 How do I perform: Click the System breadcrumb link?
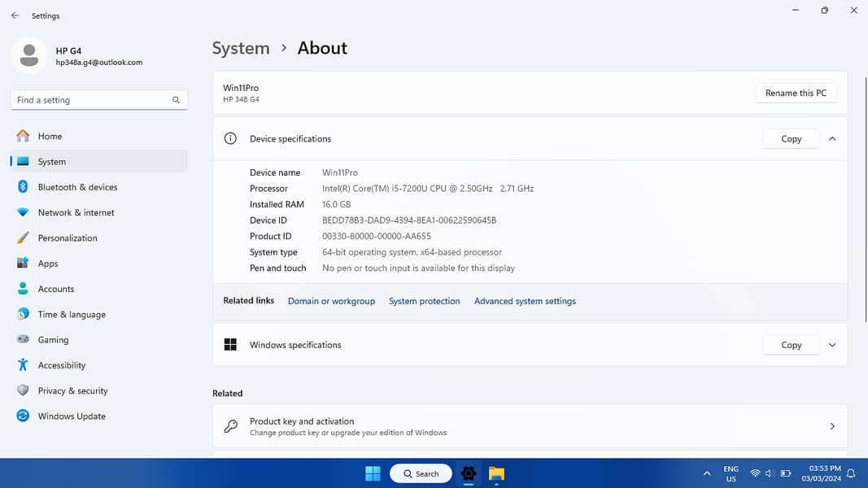(x=241, y=48)
